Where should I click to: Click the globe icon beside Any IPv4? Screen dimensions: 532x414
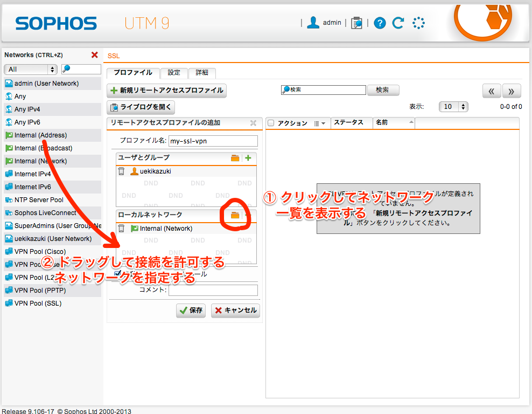pyautogui.click(x=9, y=109)
